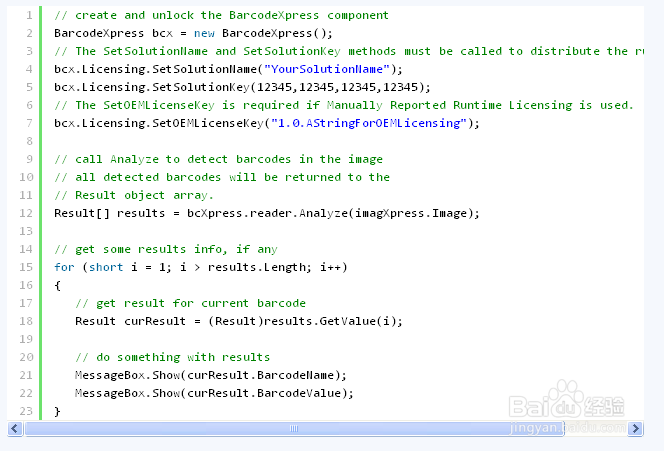Click the closing brace on line 23
Image resolution: width=664 pixels, height=451 pixels.
click(x=58, y=412)
